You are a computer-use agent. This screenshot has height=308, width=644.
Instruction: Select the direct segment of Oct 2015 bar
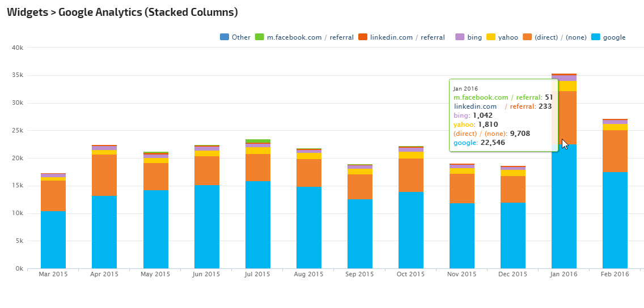(411, 175)
